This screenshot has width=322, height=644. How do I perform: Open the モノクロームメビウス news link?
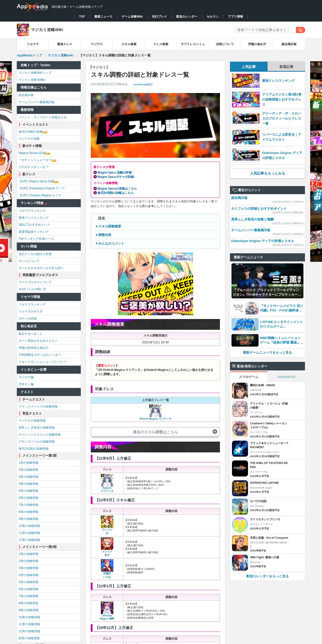(281, 308)
